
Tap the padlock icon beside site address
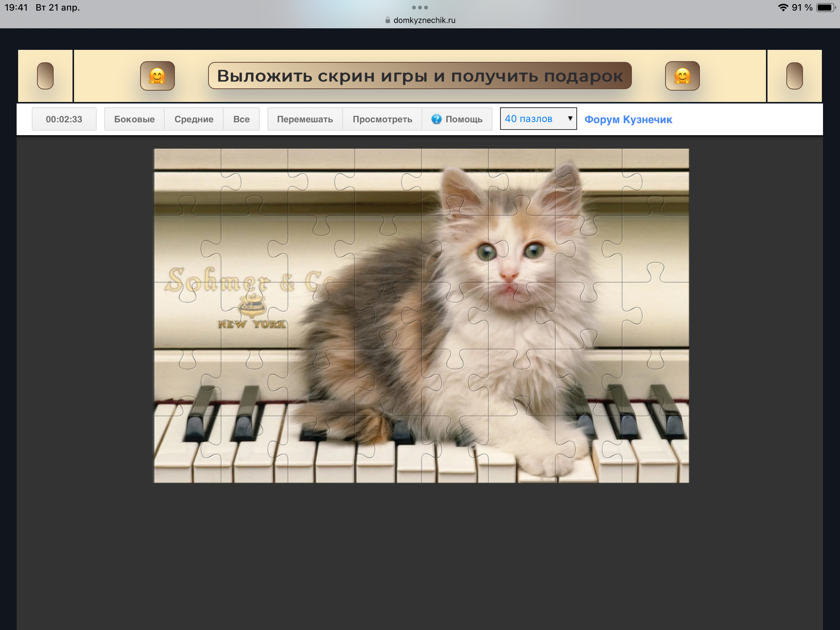(x=388, y=20)
